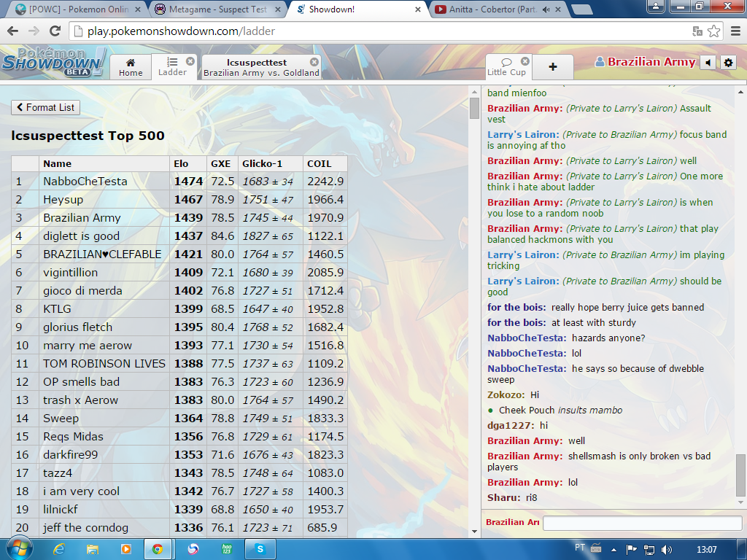Open the Windows Start button
Screen dimensions: 747x560
(18, 549)
